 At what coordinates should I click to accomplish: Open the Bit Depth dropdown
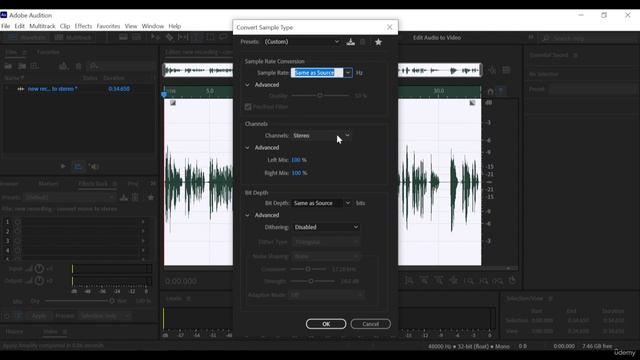[x=322, y=203]
